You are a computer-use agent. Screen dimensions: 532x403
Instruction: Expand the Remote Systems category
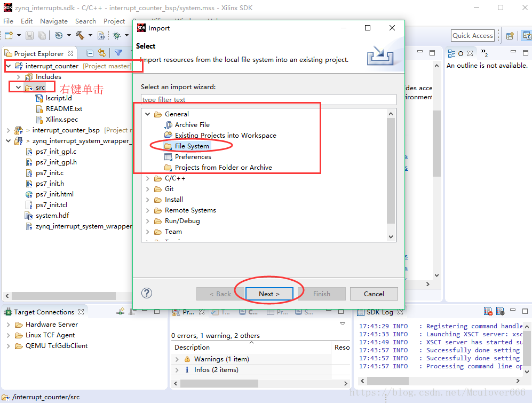coord(148,210)
